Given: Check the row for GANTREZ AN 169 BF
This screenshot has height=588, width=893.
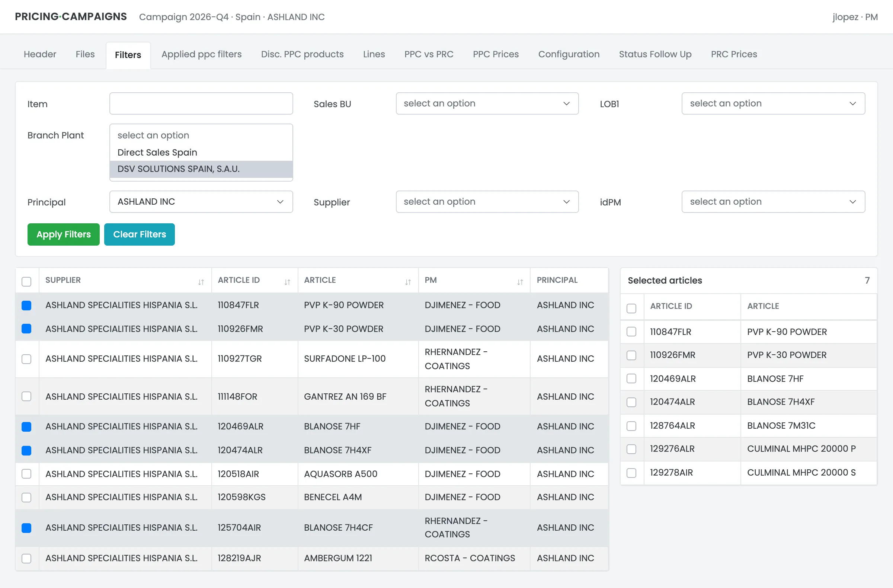Looking at the screenshot, I should point(27,396).
